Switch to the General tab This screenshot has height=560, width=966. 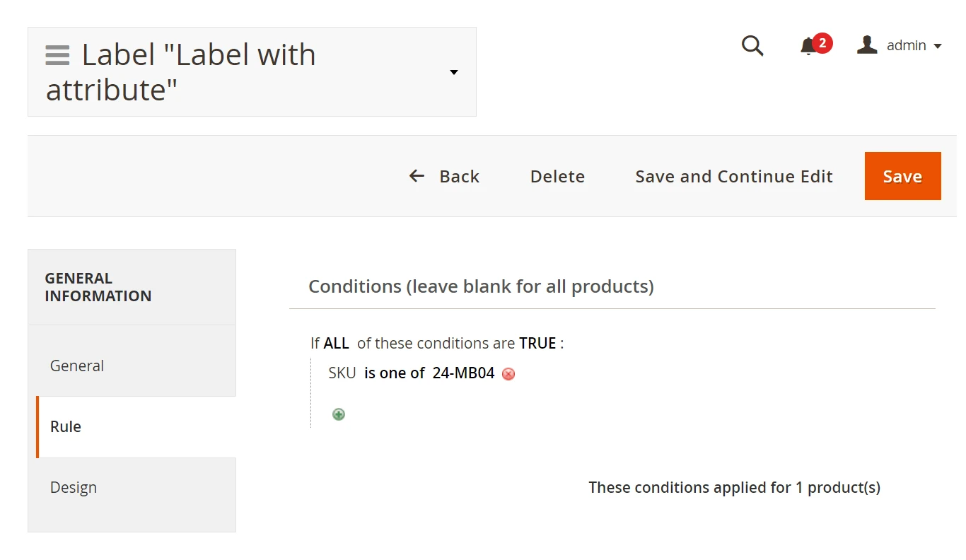tap(77, 366)
